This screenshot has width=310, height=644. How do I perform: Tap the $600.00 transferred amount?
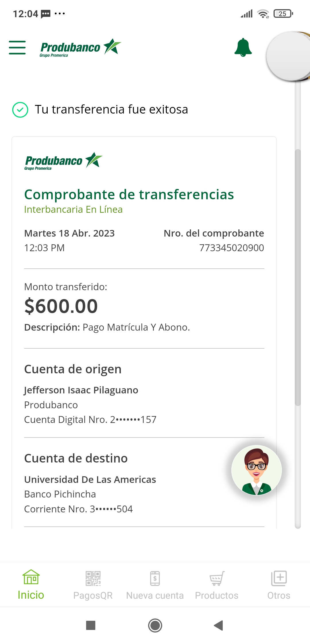(x=61, y=306)
